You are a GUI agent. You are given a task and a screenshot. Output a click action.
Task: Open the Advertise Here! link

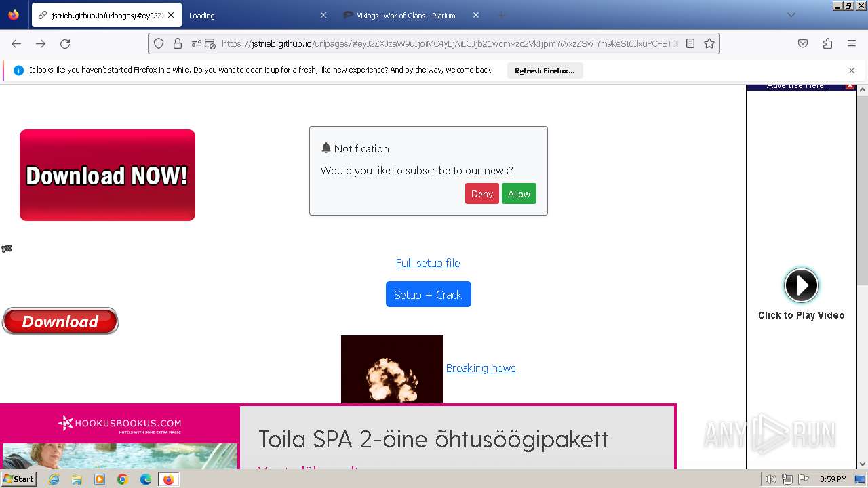tap(796, 86)
